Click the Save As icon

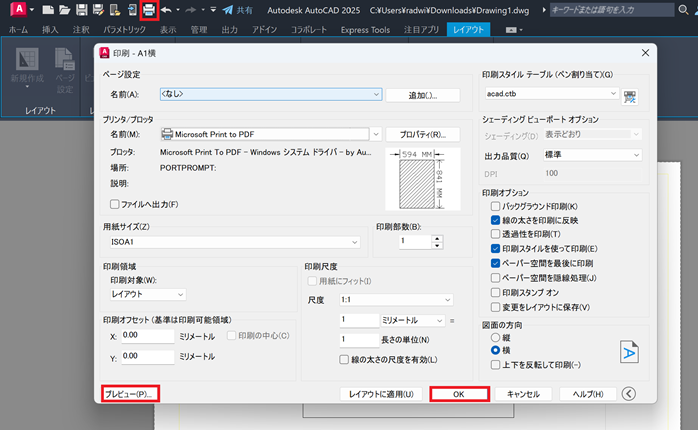point(98,10)
